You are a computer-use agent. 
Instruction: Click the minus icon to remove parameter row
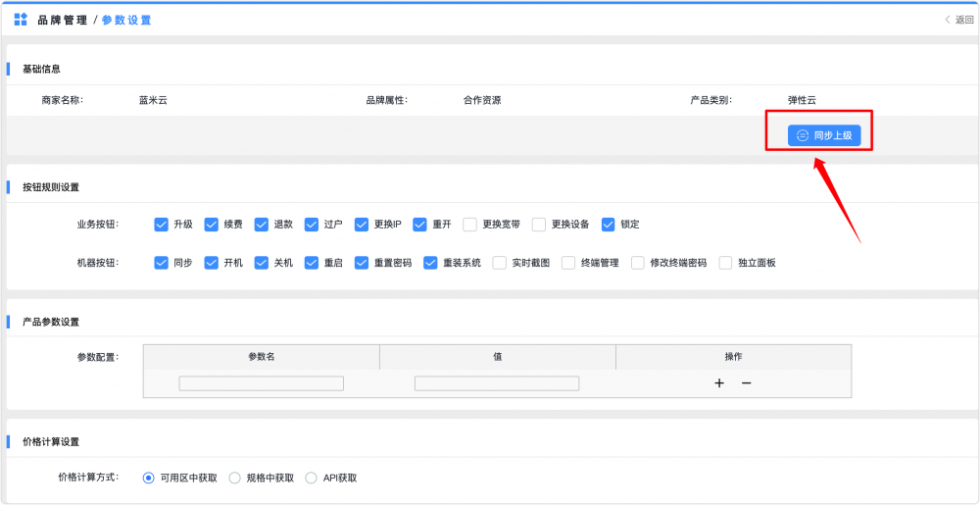click(x=746, y=383)
